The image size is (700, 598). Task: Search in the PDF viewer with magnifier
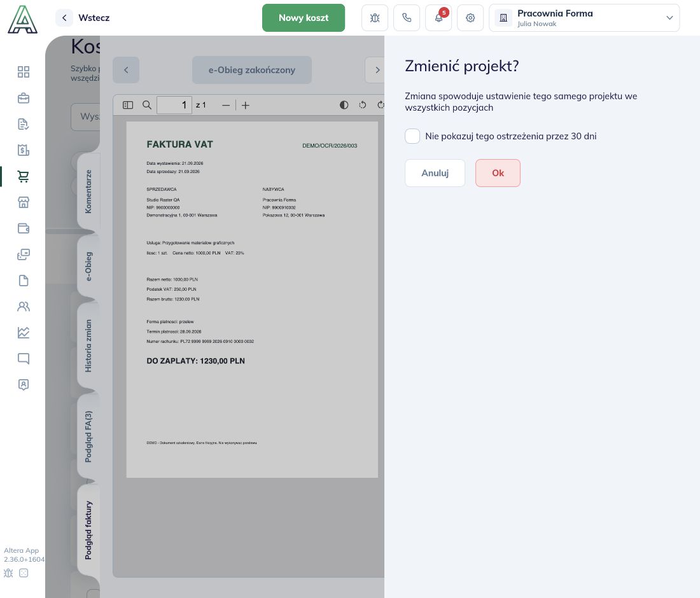pyautogui.click(x=147, y=106)
